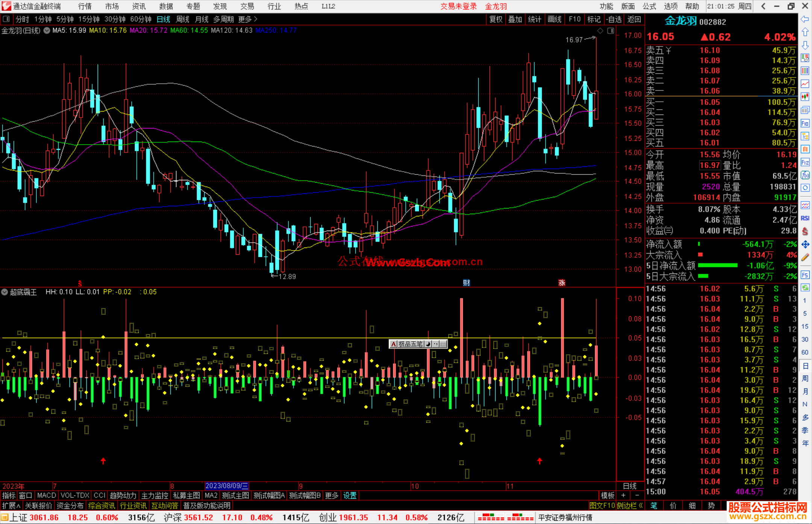Viewport: 812px width, 524px height.
Task: Click the 2023/08/09 date marker on timeline
Action: tap(226, 486)
